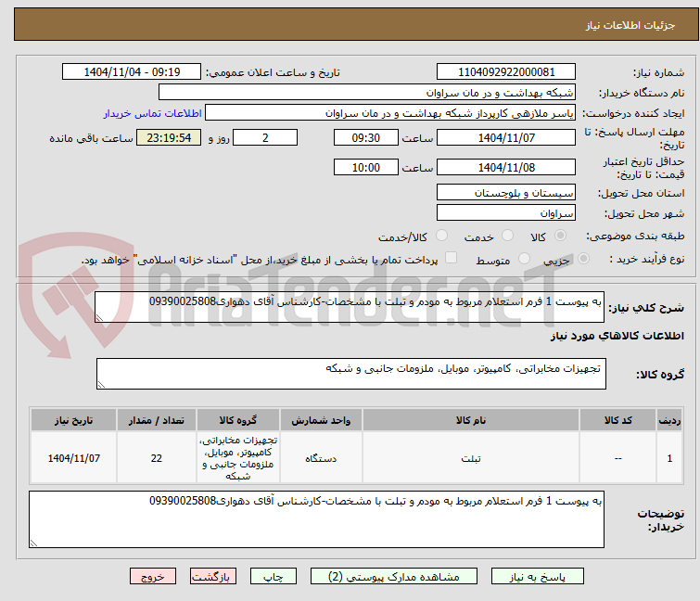The height and width of the screenshot is (601, 700).
Task: Click the دستگاه unit cell
Action: click(x=321, y=458)
